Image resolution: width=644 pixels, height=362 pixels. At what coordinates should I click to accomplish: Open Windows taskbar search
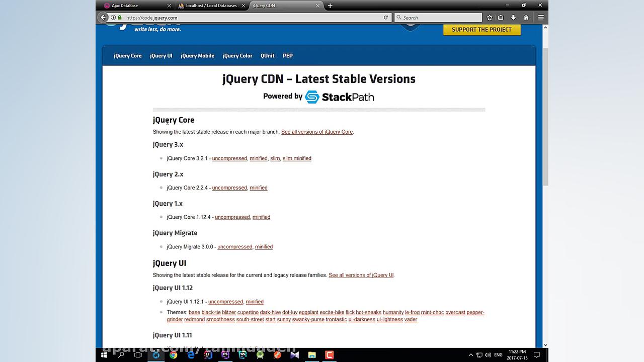coord(121,355)
